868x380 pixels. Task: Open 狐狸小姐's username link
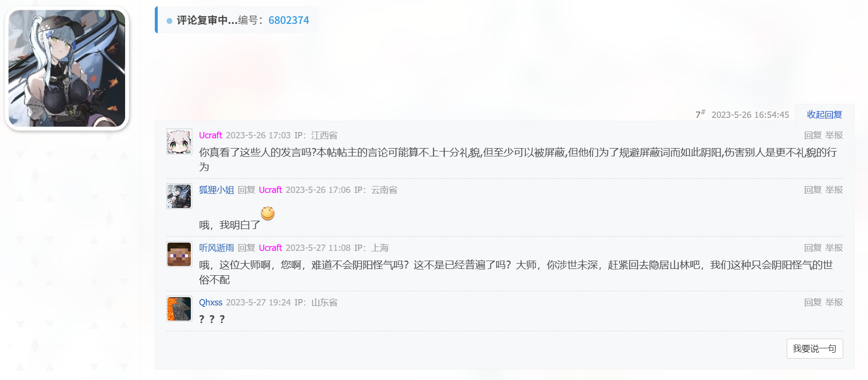click(217, 190)
